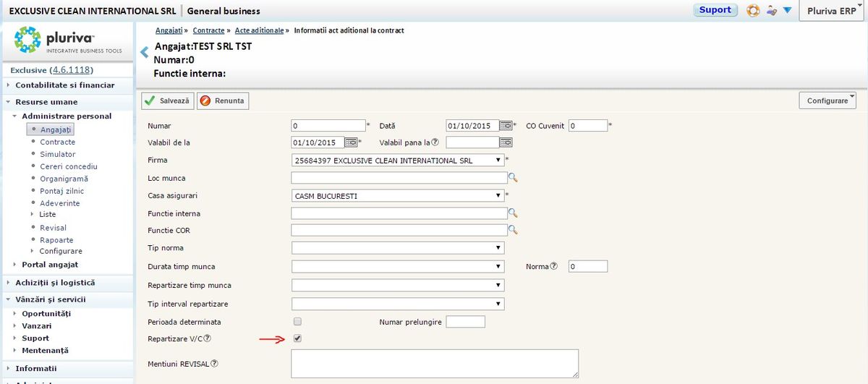The image size is (868, 384).
Task: Click the Renunta button
Action: [223, 101]
